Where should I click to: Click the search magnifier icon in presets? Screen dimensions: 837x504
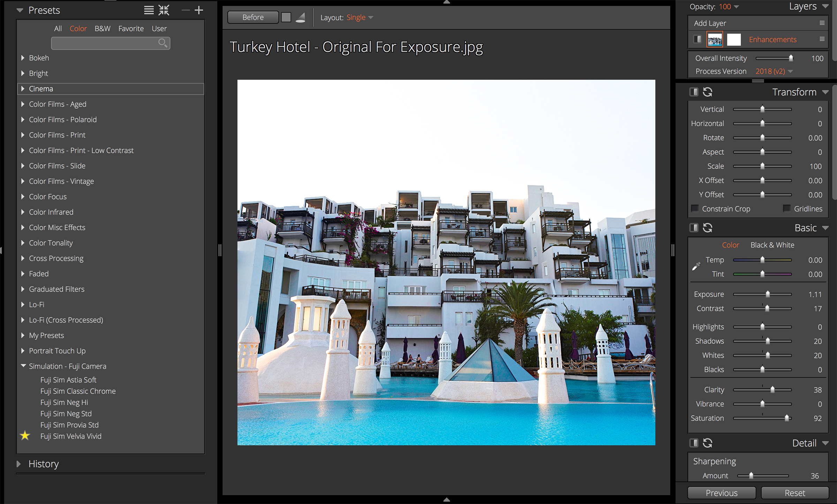point(163,43)
